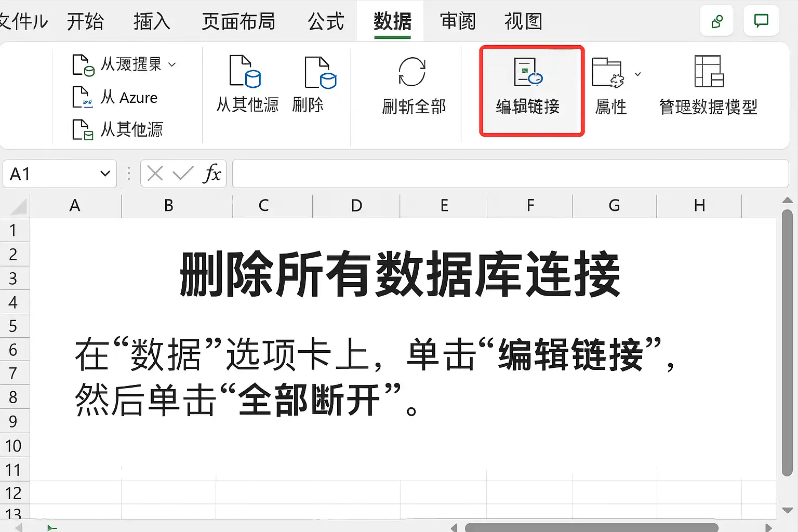798x532 pixels.
Task: Expand the first 从… source dropdown chevron
Action: (x=172, y=65)
